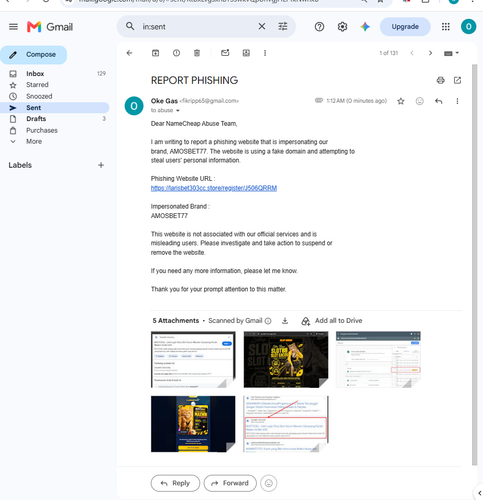This screenshot has width=483, height=500.
Task: Open the attachment with red arrow
Action: point(286,424)
